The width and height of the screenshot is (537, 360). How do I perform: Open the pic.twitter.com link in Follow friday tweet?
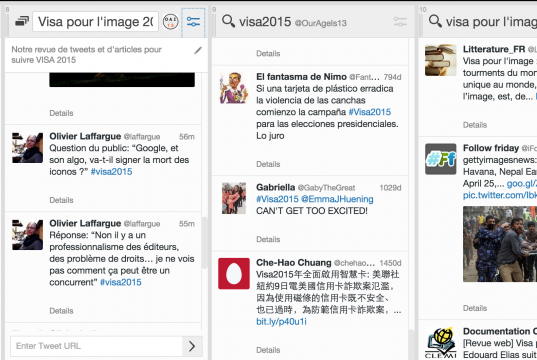click(x=500, y=195)
